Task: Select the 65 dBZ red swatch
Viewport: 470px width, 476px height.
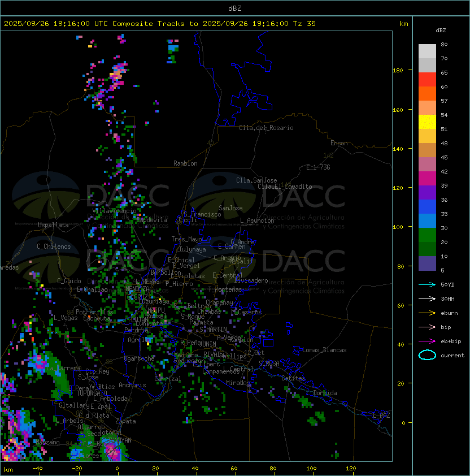Action: 427,79
